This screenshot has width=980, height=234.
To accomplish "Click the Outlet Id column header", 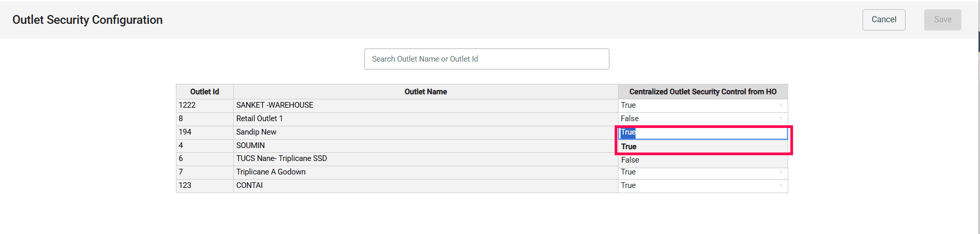I will 204,92.
